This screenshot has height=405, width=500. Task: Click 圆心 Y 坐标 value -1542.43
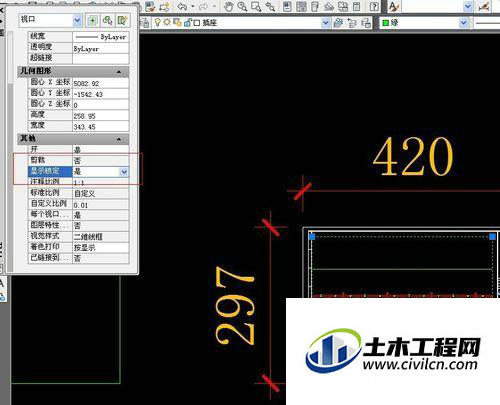point(101,94)
